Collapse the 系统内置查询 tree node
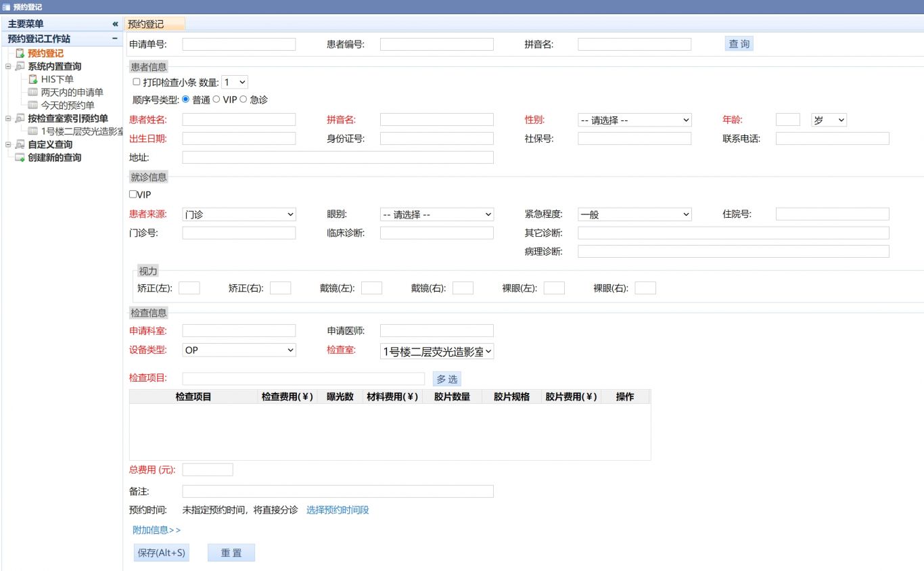This screenshot has width=924, height=571. [7, 66]
